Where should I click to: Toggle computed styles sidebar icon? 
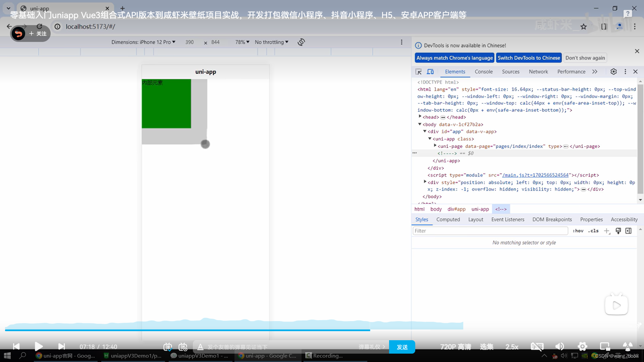tap(629, 231)
